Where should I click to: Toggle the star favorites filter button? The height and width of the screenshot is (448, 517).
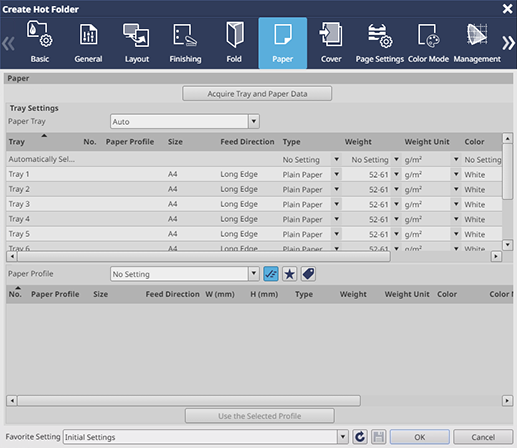[290, 274]
